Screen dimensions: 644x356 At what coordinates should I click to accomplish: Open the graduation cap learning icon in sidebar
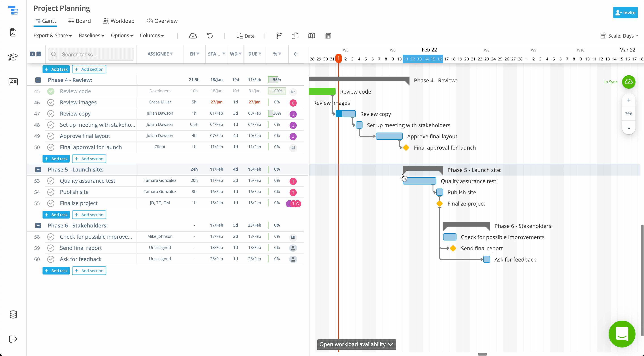pyautogui.click(x=13, y=57)
